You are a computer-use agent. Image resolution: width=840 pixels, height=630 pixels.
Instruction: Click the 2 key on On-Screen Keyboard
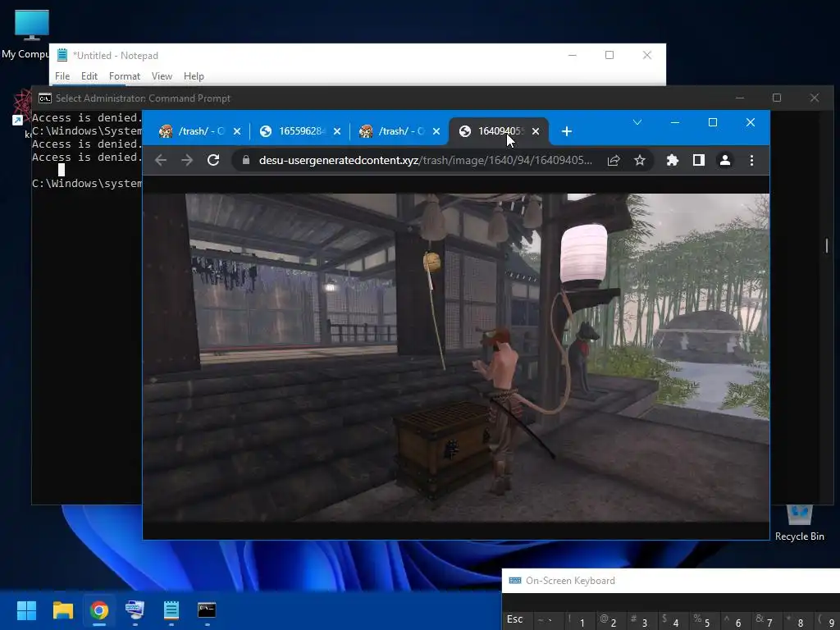click(609, 621)
